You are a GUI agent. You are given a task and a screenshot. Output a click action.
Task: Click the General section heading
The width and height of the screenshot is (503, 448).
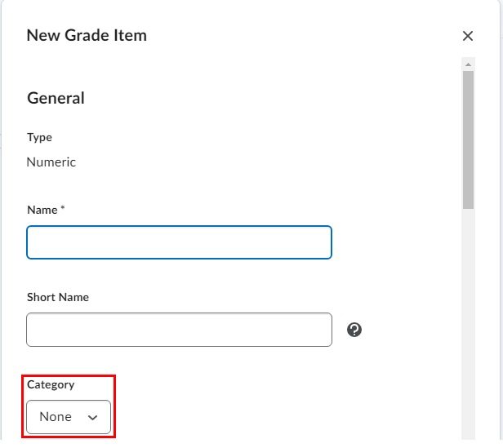point(56,98)
